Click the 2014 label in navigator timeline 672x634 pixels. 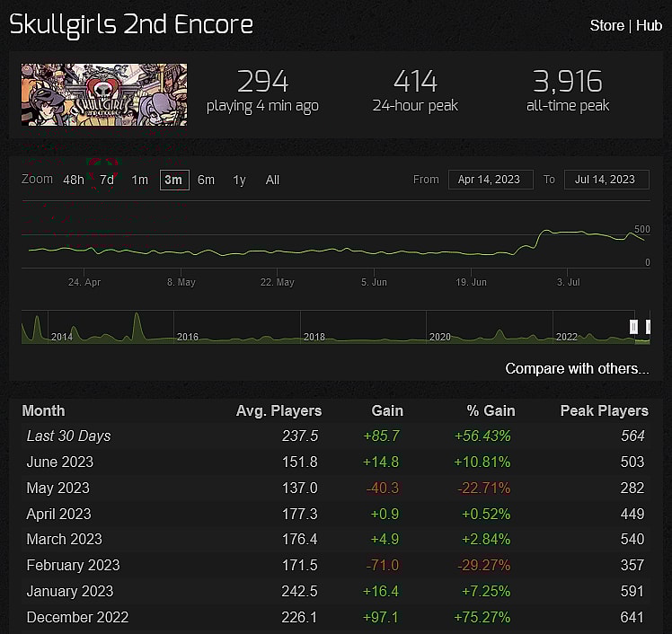62,337
